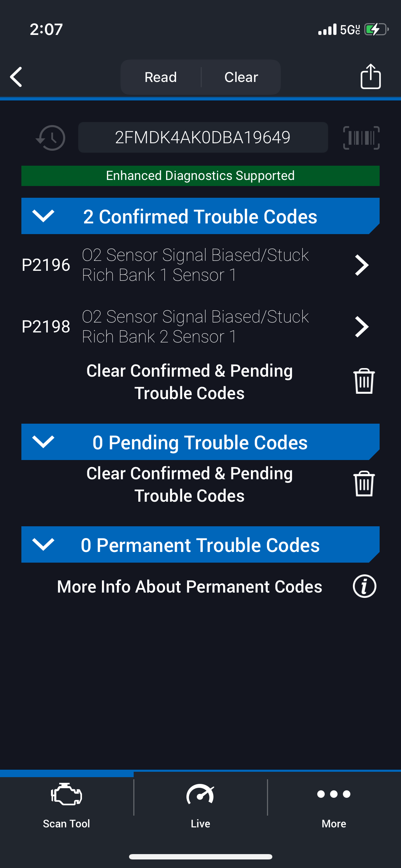The image size is (401, 868).
Task: Tap the VIN number field
Action: (x=203, y=138)
